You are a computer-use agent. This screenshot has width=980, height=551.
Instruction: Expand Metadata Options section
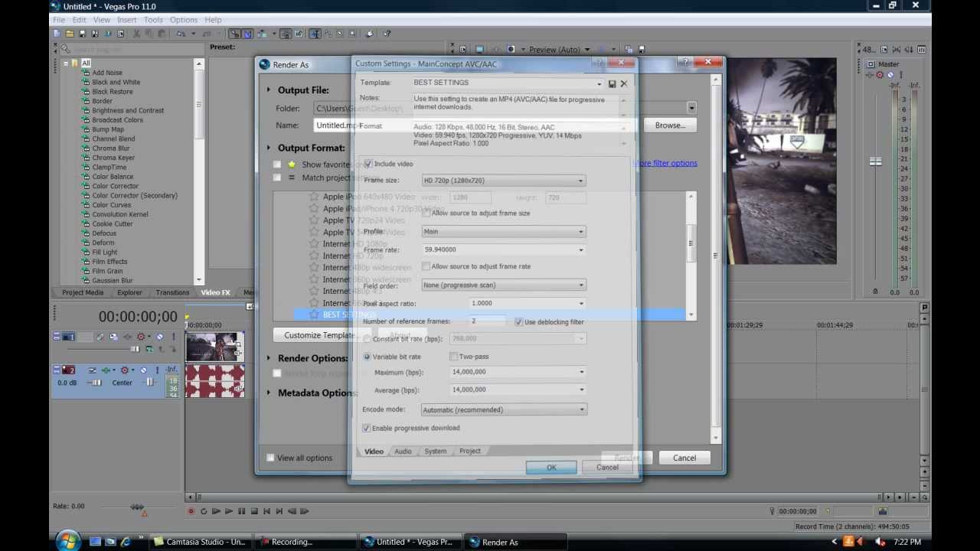pyautogui.click(x=269, y=393)
